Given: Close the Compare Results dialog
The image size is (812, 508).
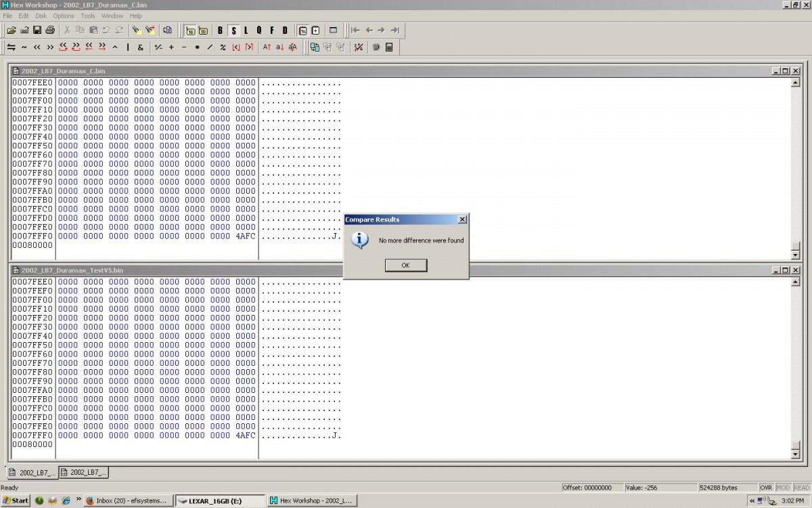Looking at the screenshot, I should [462, 219].
